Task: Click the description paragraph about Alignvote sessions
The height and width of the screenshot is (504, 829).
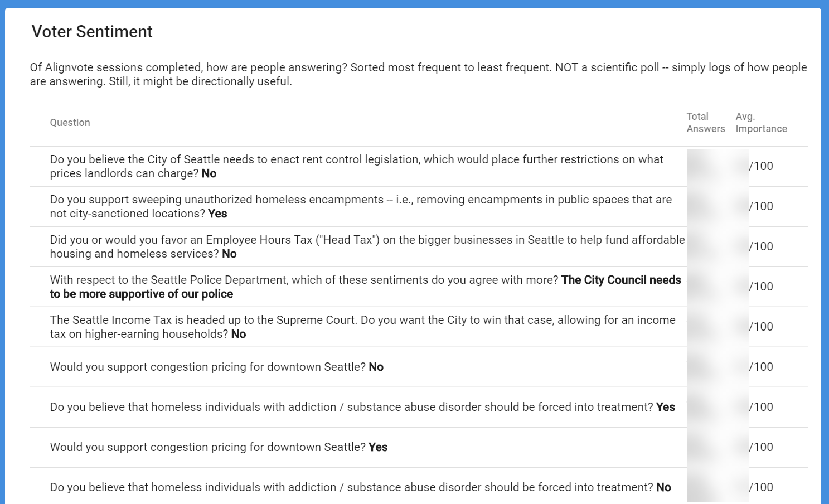Action: (x=418, y=74)
